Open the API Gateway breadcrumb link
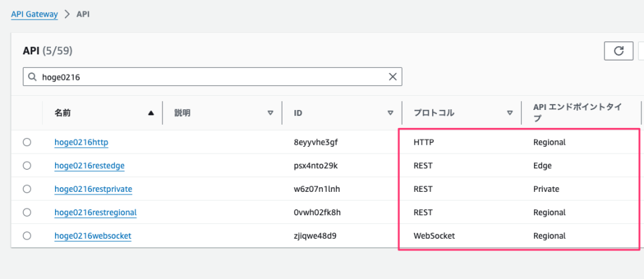Screen dimensions: 644x279 pyautogui.click(x=34, y=14)
